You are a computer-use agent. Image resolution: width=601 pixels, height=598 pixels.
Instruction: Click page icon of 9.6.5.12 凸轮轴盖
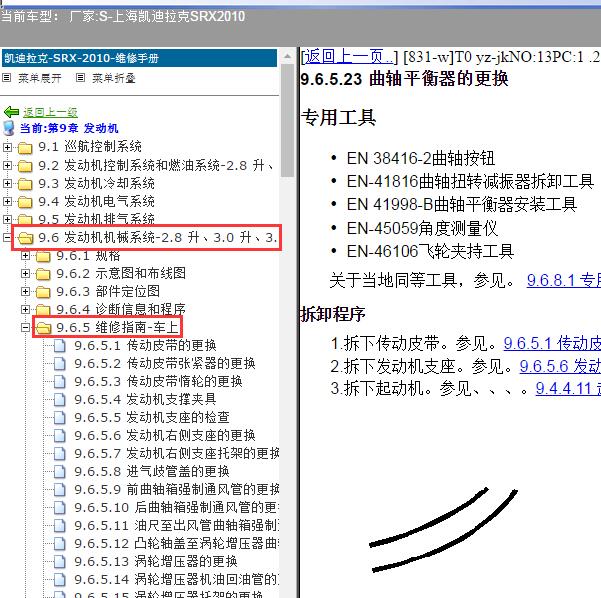[59, 544]
